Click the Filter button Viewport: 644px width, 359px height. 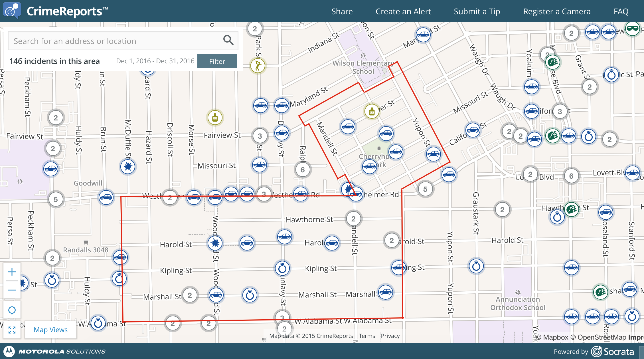(x=217, y=61)
